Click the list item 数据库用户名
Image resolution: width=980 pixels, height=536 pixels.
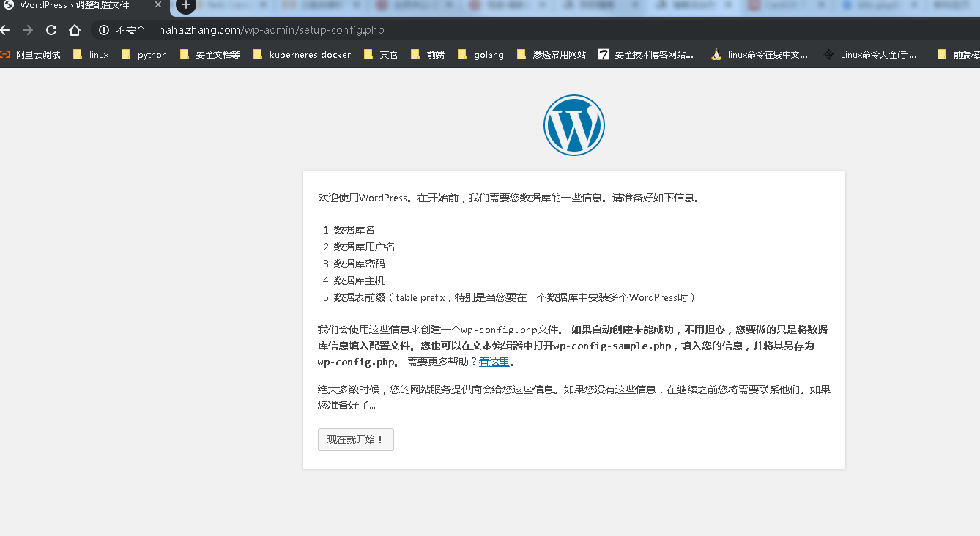click(x=365, y=247)
